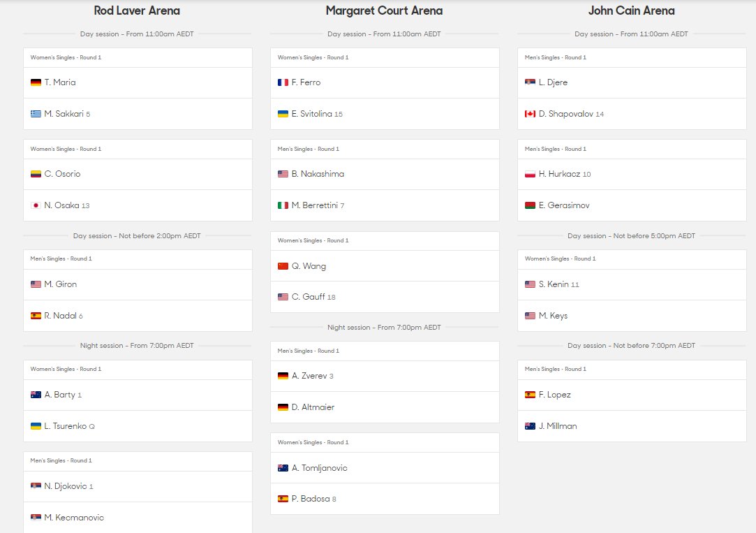The image size is (756, 533).
Task: Click the German flag beside A. Zverev
Action: point(283,377)
